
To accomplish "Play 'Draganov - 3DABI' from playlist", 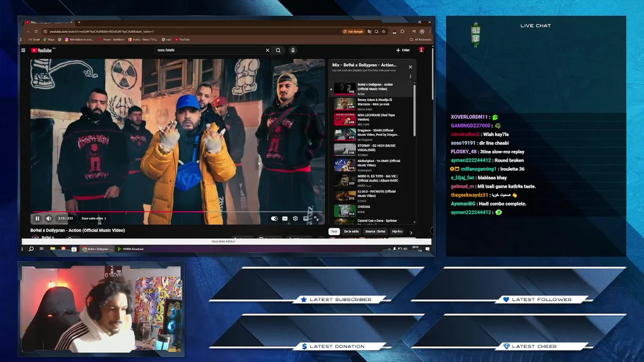I will (x=371, y=134).
